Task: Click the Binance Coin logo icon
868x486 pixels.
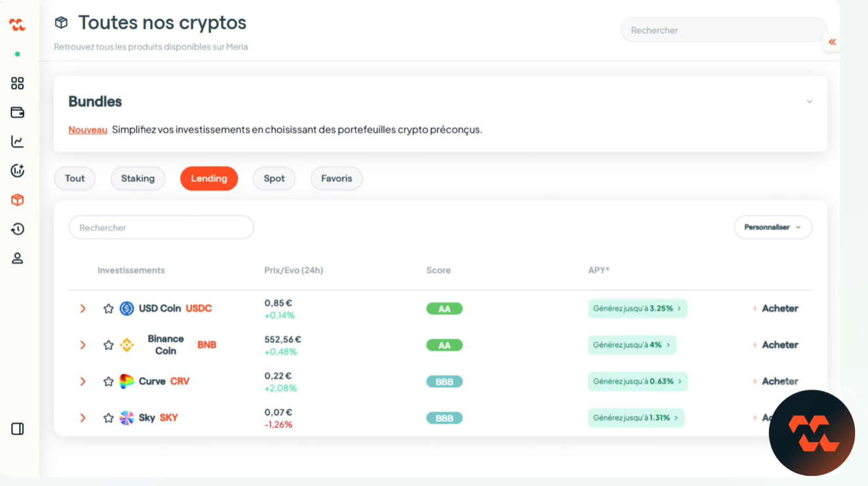Action: click(127, 345)
